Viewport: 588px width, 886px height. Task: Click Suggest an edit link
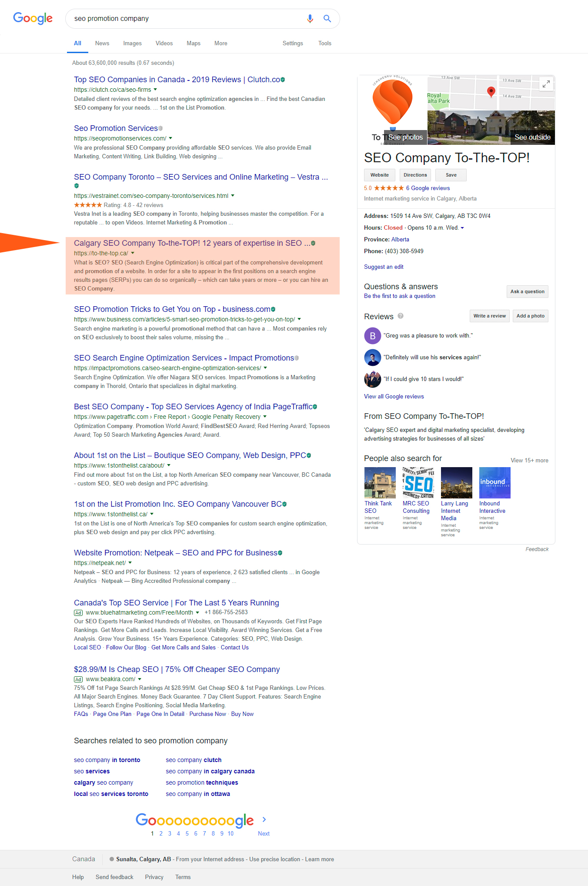(384, 267)
